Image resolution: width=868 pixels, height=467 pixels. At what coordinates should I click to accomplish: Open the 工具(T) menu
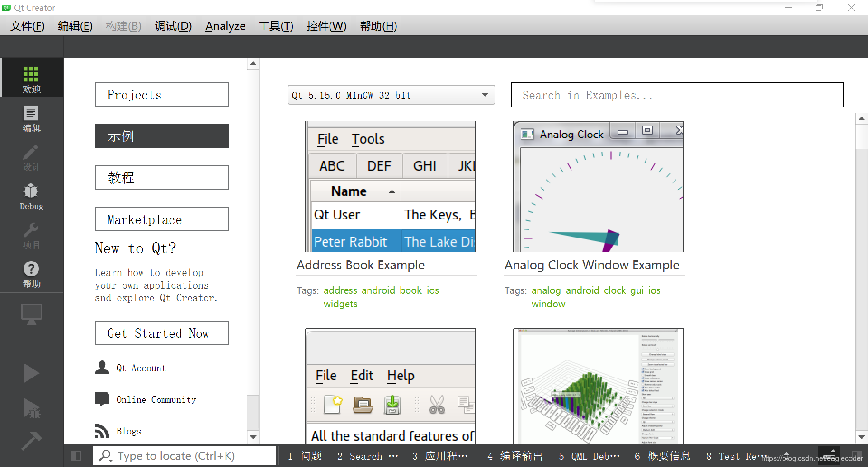point(276,26)
